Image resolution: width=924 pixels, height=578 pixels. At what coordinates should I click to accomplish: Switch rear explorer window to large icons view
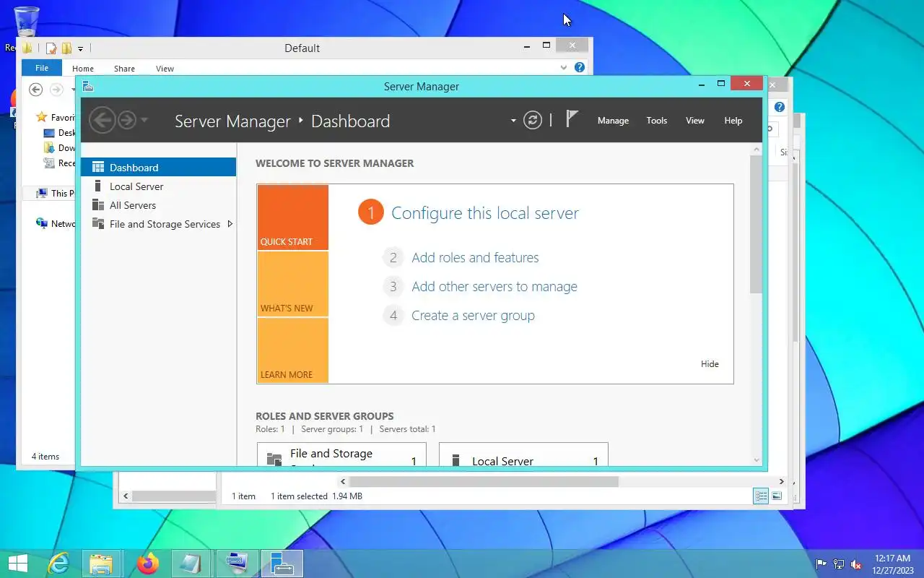(x=777, y=496)
